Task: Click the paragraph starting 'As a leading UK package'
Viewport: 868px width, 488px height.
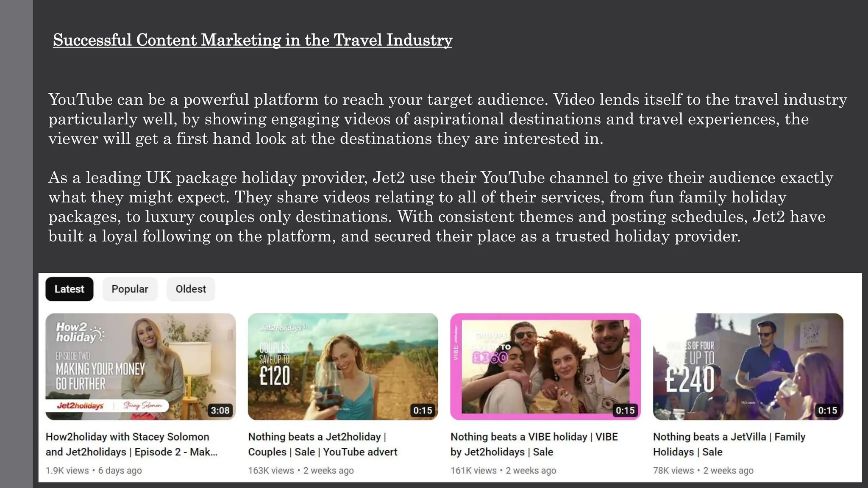Action: click(x=441, y=207)
